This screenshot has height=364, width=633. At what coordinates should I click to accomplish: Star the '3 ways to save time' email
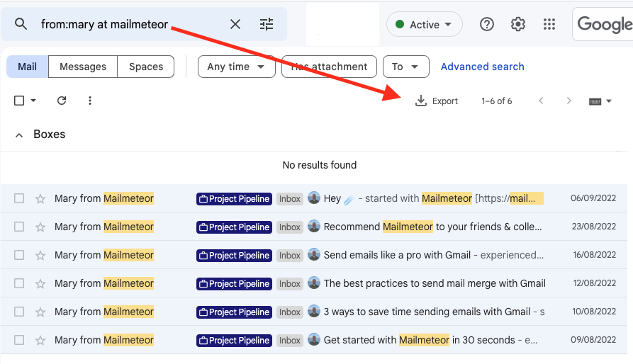40,312
